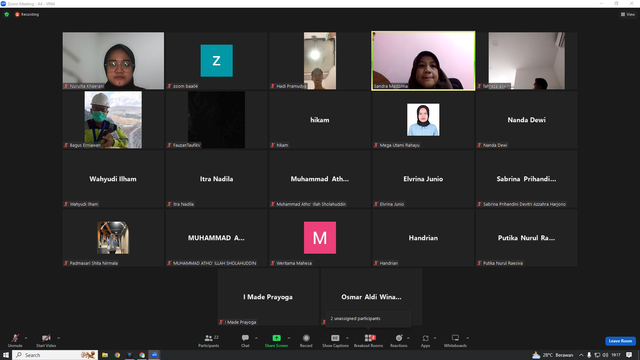640x360 pixels.
Task: Open Whiteboards
Action: coord(455,340)
